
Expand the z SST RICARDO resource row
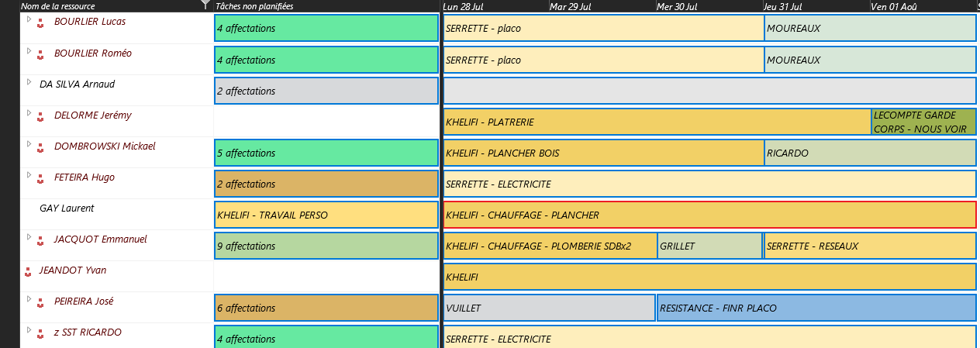tap(29, 329)
